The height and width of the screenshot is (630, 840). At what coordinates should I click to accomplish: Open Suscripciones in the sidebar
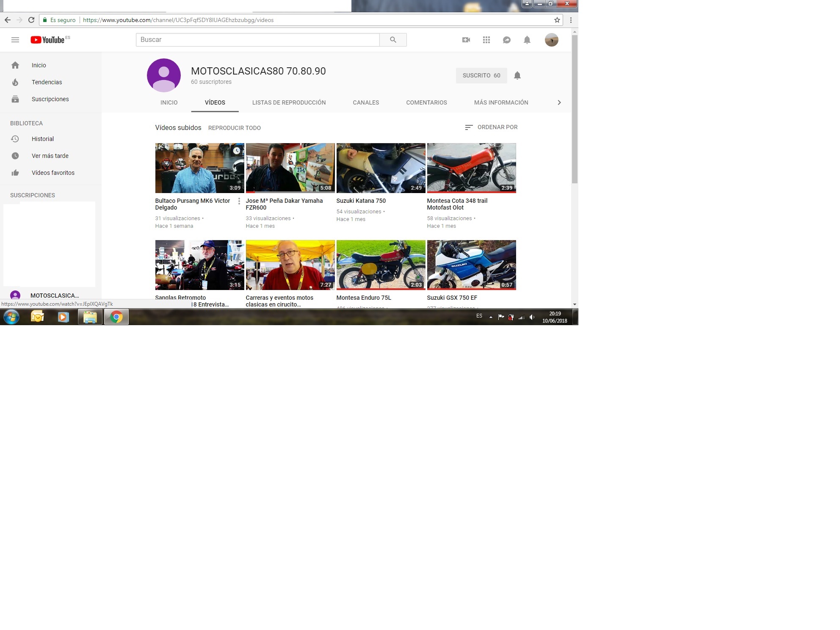click(51, 99)
